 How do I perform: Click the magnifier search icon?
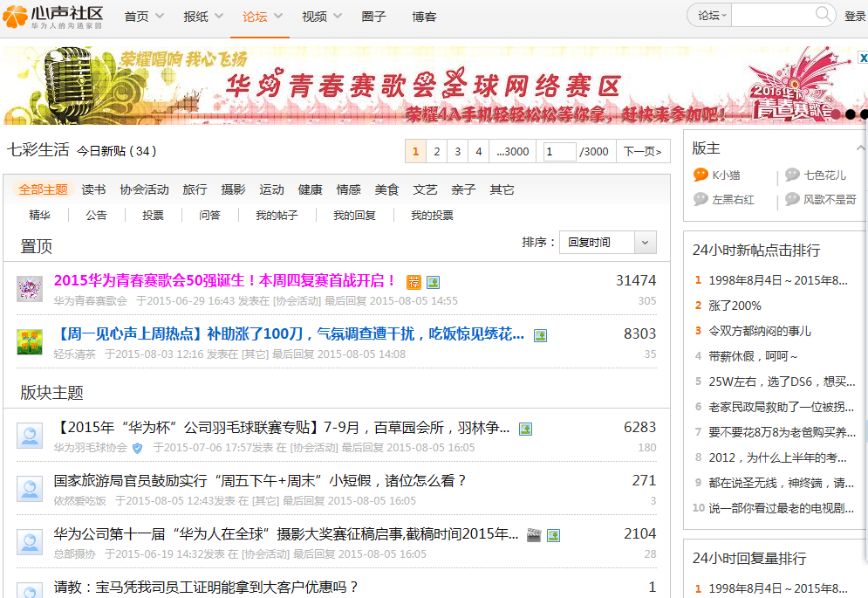point(824,15)
